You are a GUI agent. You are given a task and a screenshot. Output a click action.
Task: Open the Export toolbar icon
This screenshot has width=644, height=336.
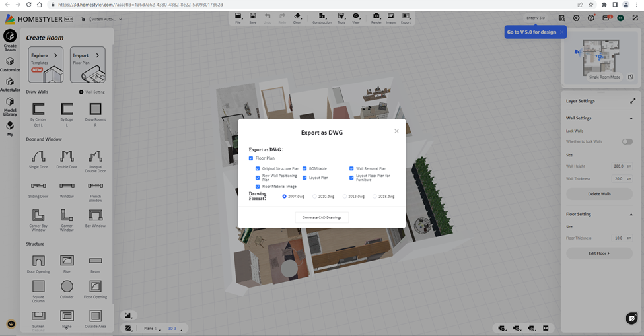tap(406, 17)
